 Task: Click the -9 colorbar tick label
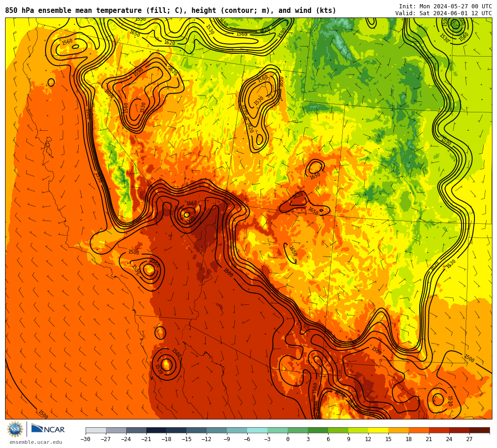pyautogui.click(x=226, y=439)
